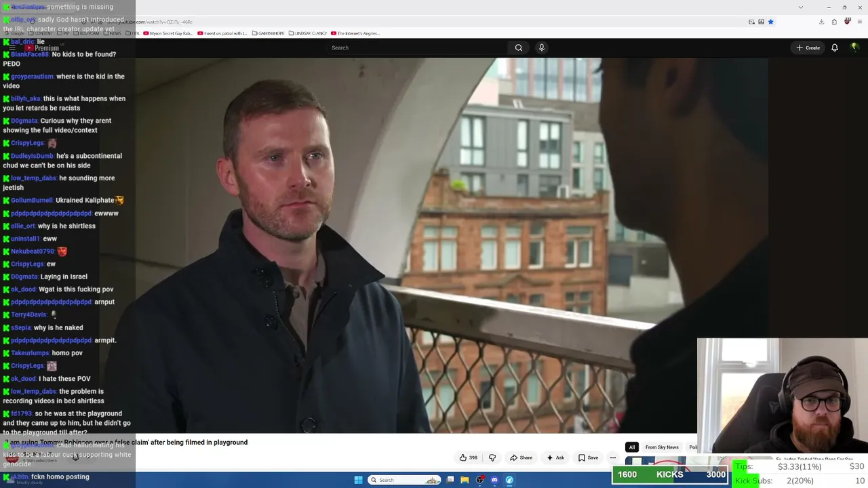Click the YouTube Premium logo
This screenshot has height=488, width=868.
click(x=43, y=48)
